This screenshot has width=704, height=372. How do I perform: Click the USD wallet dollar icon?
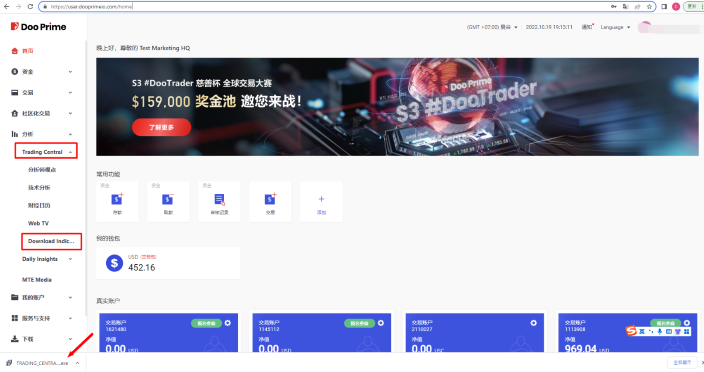[114, 263]
